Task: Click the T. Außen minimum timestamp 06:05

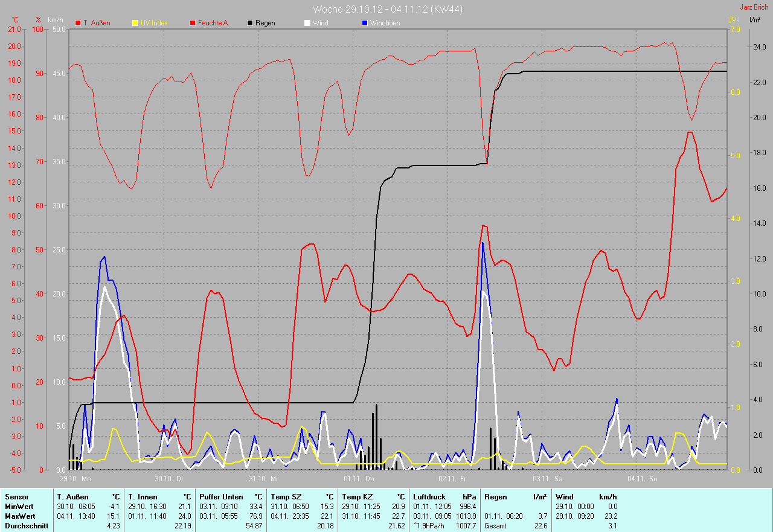Action: (86, 507)
